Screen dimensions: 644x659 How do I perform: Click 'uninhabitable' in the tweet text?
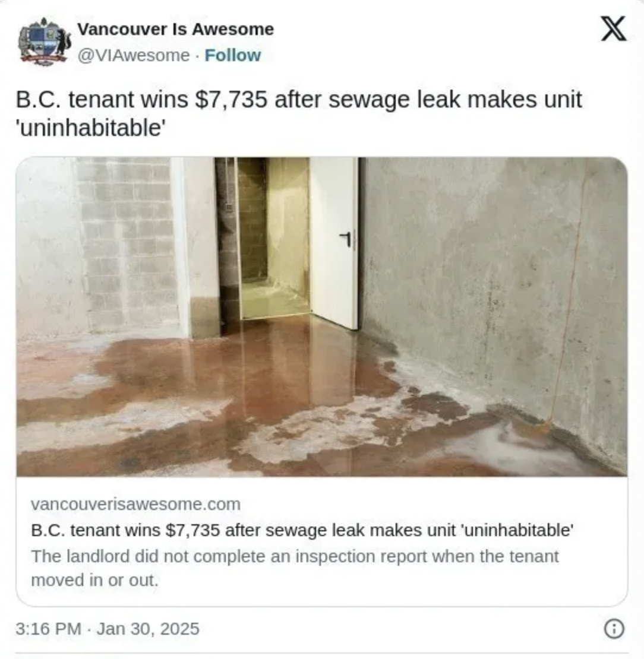pos(90,128)
